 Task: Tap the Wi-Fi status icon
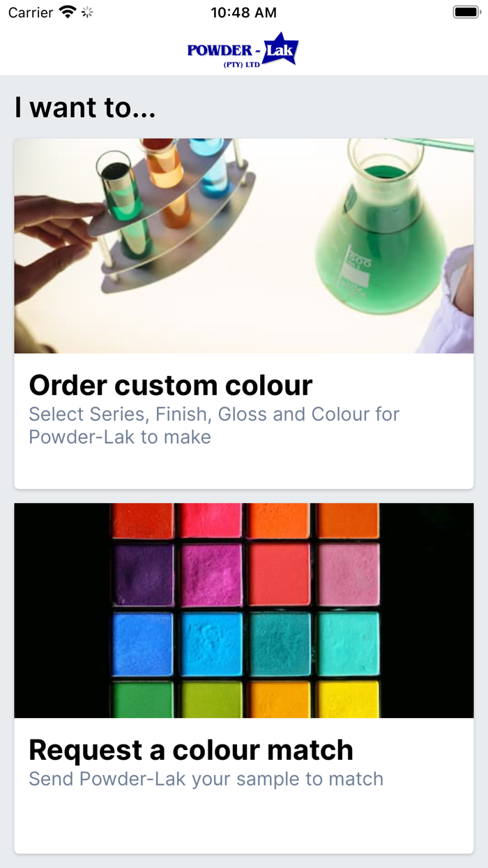coord(67,12)
